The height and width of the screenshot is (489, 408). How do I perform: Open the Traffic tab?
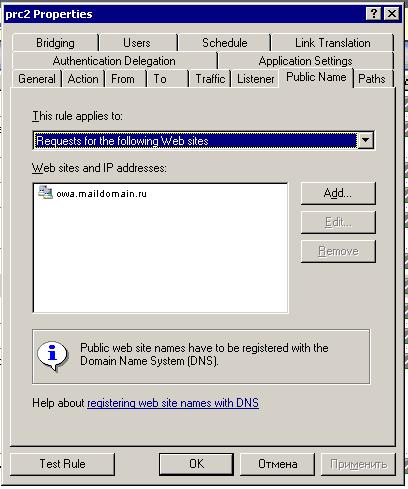click(x=210, y=79)
